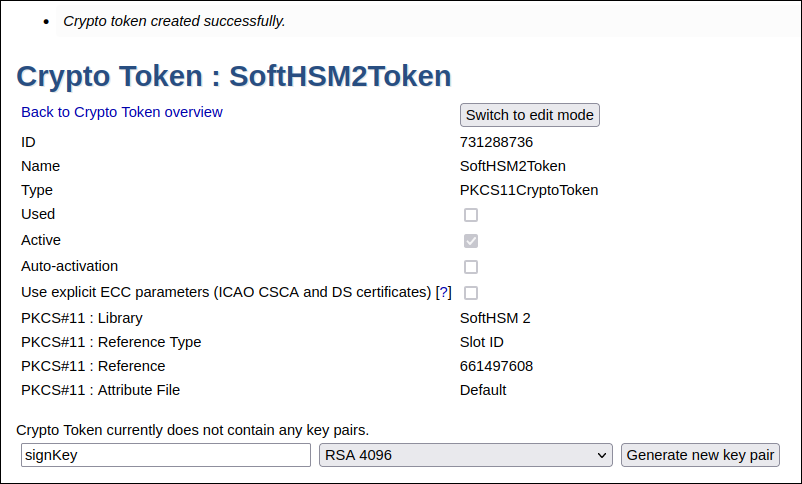Toggle the Used checkbox
Image resolution: width=802 pixels, height=484 pixels.
point(471,215)
